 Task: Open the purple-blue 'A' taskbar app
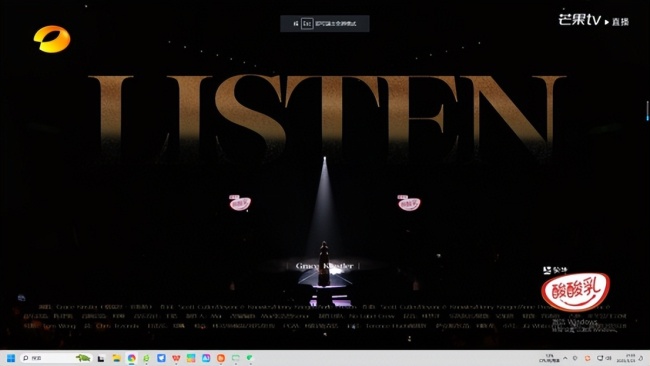click(x=206, y=358)
